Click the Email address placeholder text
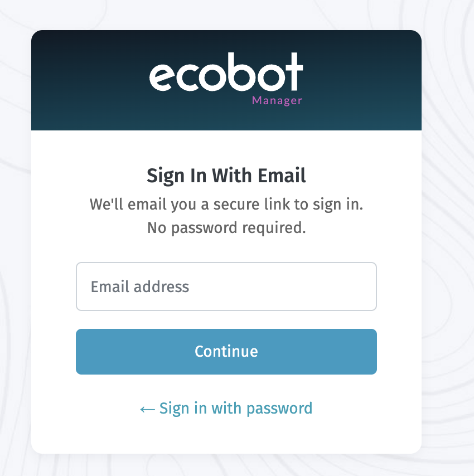The height and width of the screenshot is (476, 474). (140, 286)
